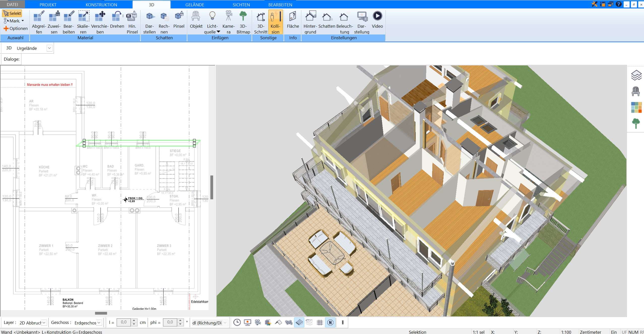The image size is (644, 334).
Task: Switch to the SICHTEN tab
Action: coord(241,5)
